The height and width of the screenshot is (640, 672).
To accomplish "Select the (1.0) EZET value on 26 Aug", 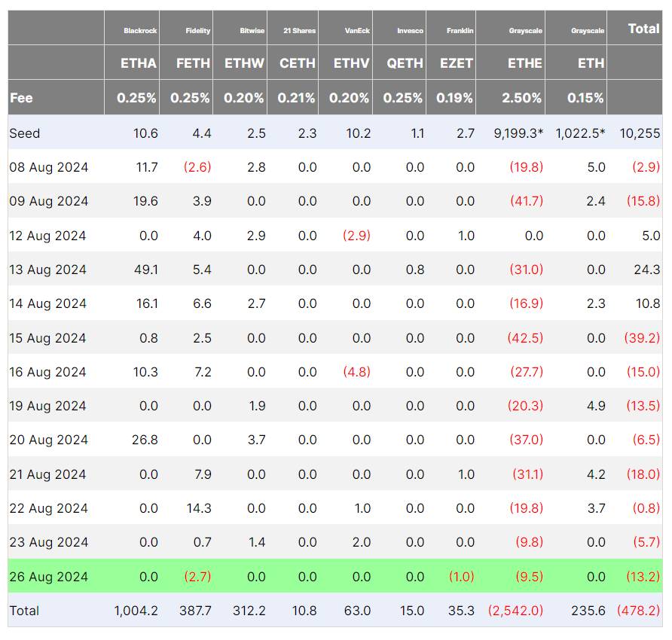I will click(462, 577).
